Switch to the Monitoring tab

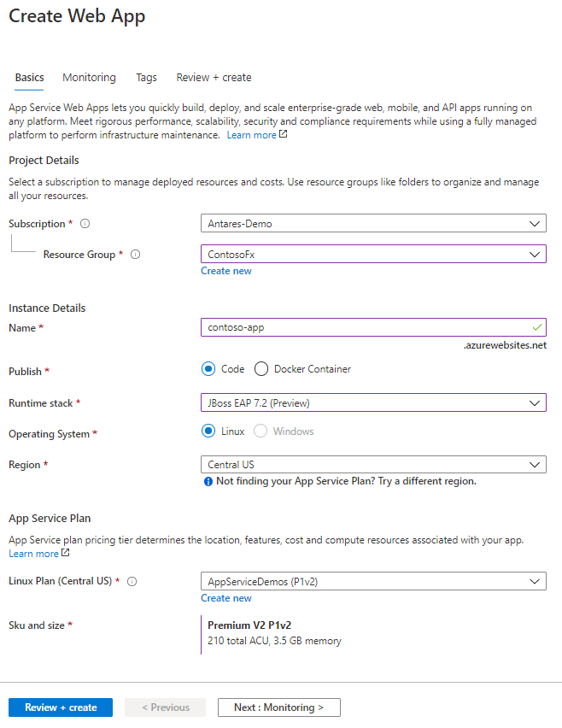[x=89, y=78]
